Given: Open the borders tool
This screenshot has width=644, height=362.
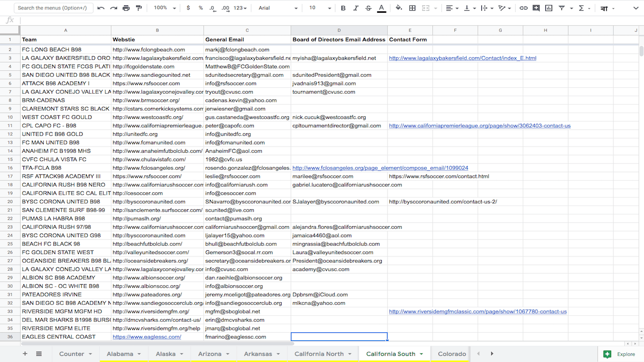Looking at the screenshot, I should pos(413,8).
